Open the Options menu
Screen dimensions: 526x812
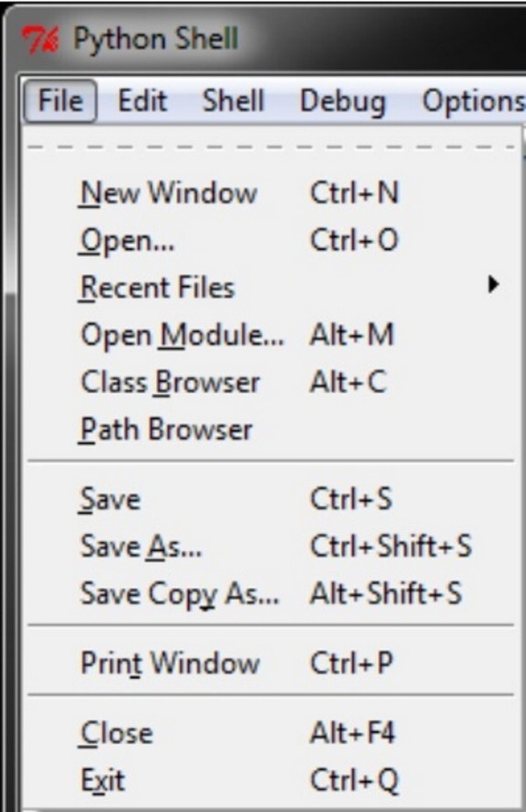tap(473, 101)
